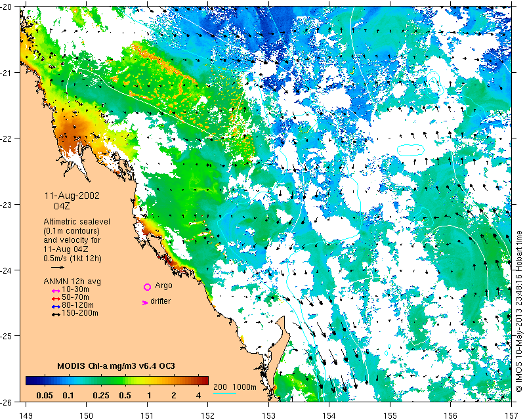Viewport: 525px width, 420px height.
Task: Click the black 150-200m depth arrow
Action: pyautogui.click(x=56, y=314)
